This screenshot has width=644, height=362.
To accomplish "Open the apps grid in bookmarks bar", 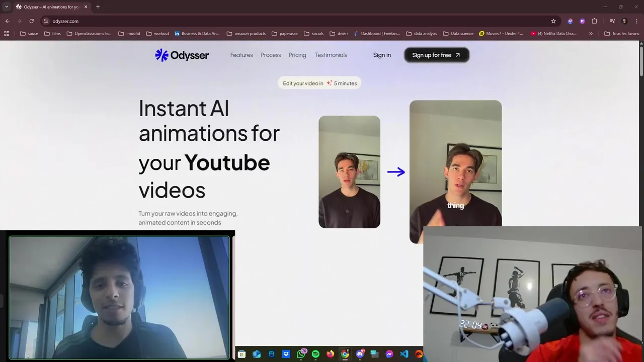I will click(x=7, y=34).
